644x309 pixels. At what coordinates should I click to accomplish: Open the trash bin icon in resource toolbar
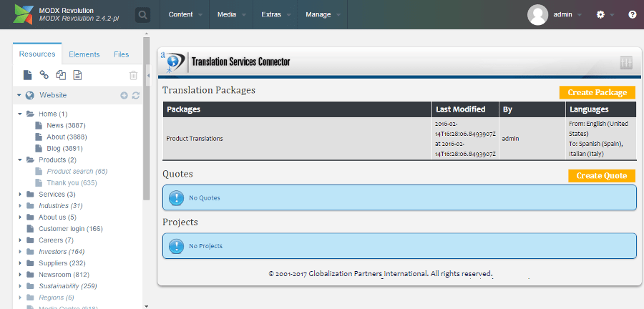click(x=134, y=75)
